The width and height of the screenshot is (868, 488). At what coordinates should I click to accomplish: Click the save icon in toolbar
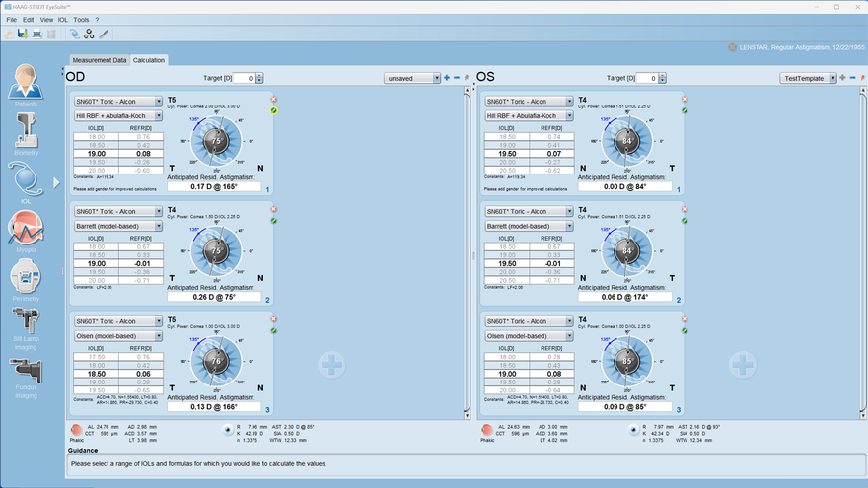tap(24, 34)
